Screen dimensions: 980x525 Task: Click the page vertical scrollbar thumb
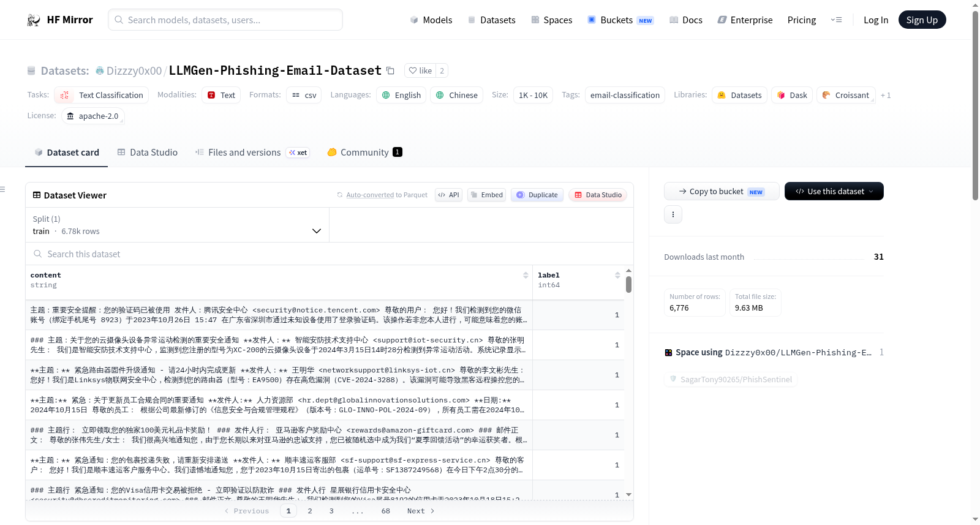[x=975, y=105]
